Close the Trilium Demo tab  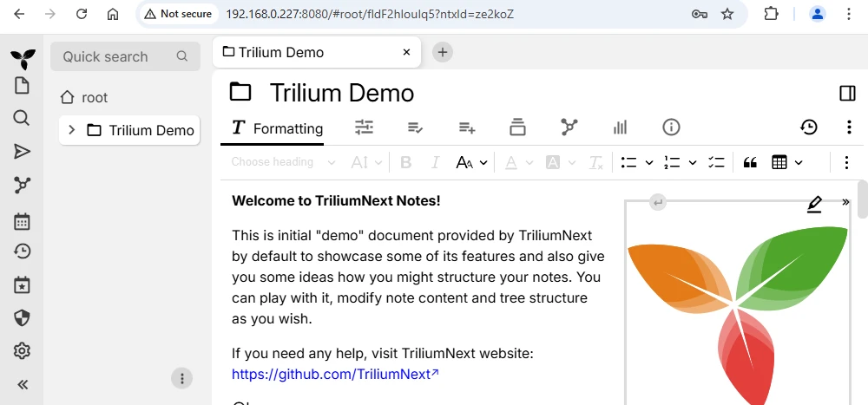(406, 53)
